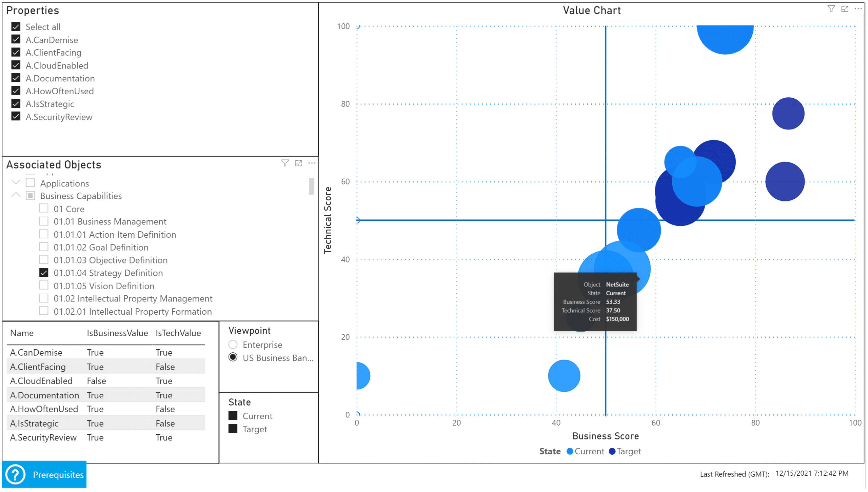Sort table by IsTechValue column header
Image resolution: width=868 pixels, height=492 pixels.
(x=178, y=333)
